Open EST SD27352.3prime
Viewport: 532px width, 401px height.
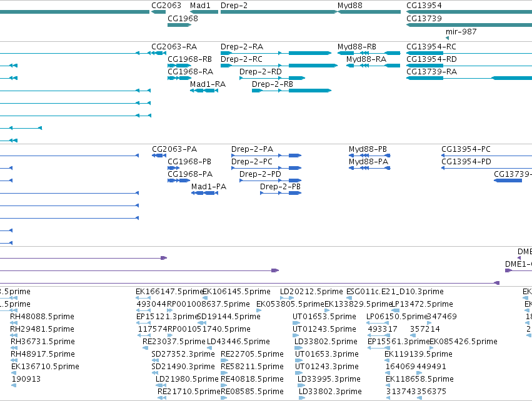point(183,354)
